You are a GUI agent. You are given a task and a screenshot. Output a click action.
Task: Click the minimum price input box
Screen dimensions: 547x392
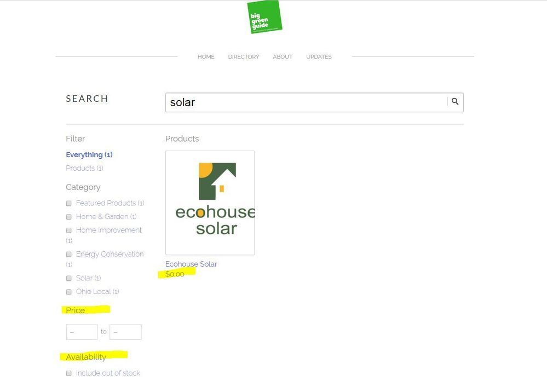coord(82,332)
